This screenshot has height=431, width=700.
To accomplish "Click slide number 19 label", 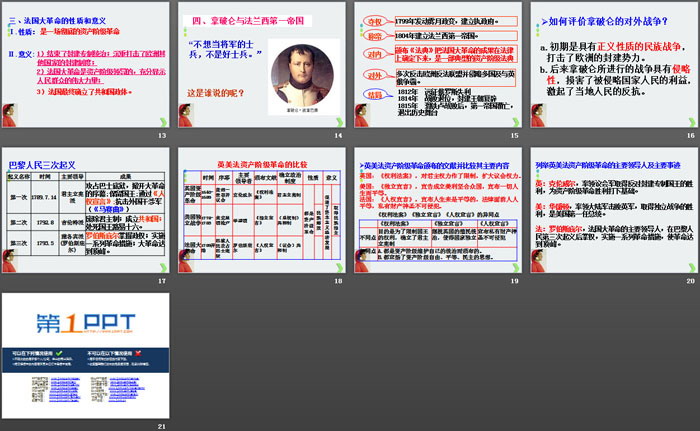I will point(514,281).
